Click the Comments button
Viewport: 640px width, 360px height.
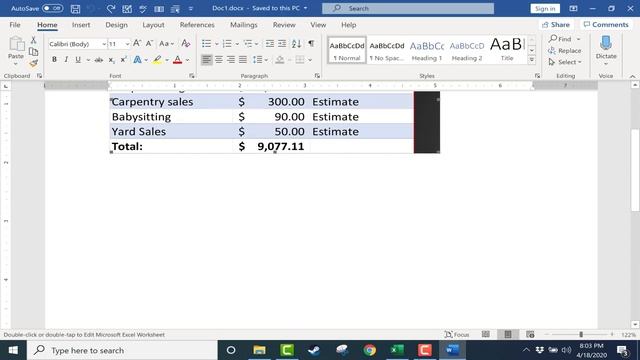tap(606, 24)
